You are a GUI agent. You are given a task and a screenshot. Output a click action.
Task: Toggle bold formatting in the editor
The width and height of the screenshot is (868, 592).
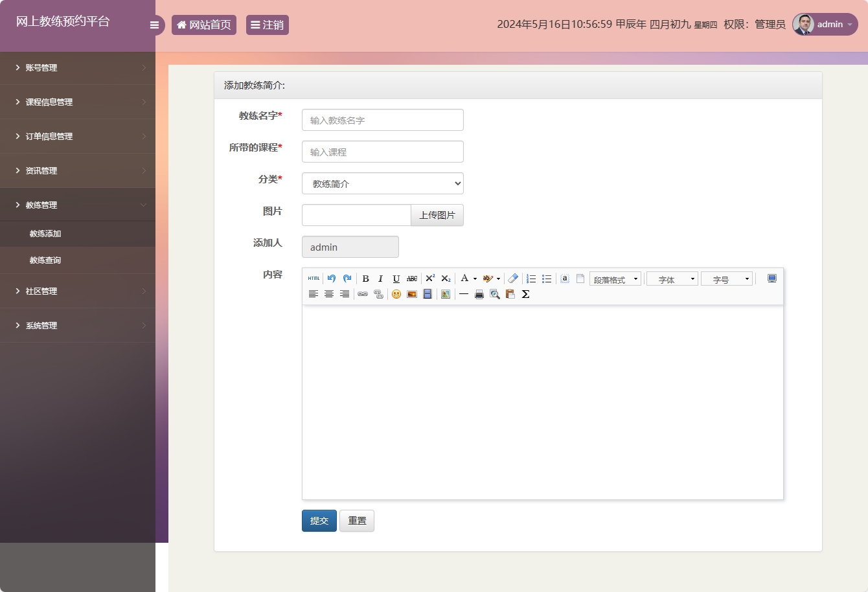pyautogui.click(x=366, y=279)
